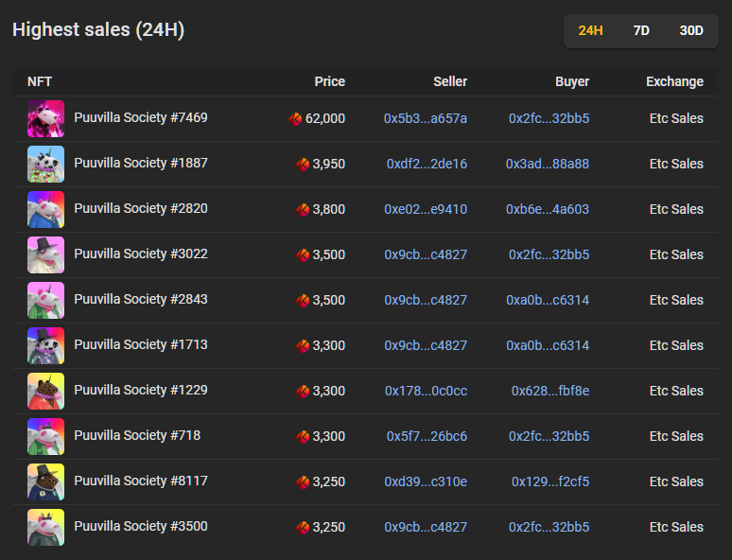732x560 pixels.
Task: Click the Buyer column header
Action: [x=572, y=81]
